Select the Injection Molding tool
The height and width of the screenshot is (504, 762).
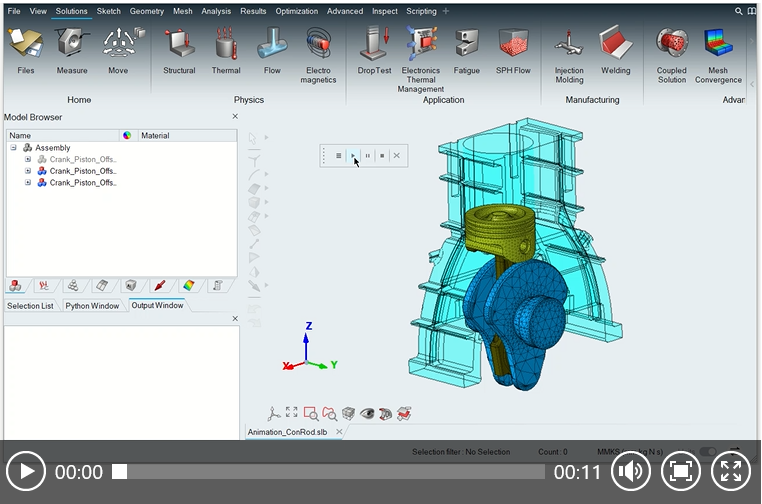click(x=569, y=52)
